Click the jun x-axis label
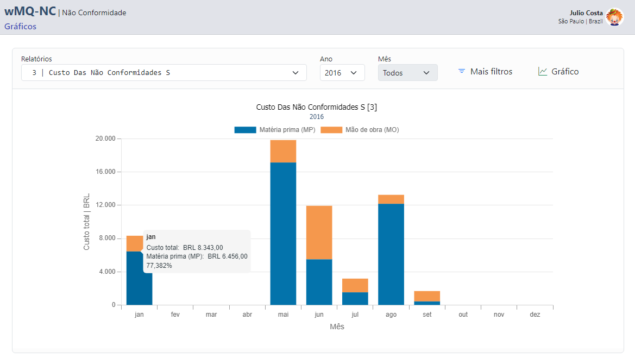Viewport: 635px width, 364px height. click(x=319, y=314)
